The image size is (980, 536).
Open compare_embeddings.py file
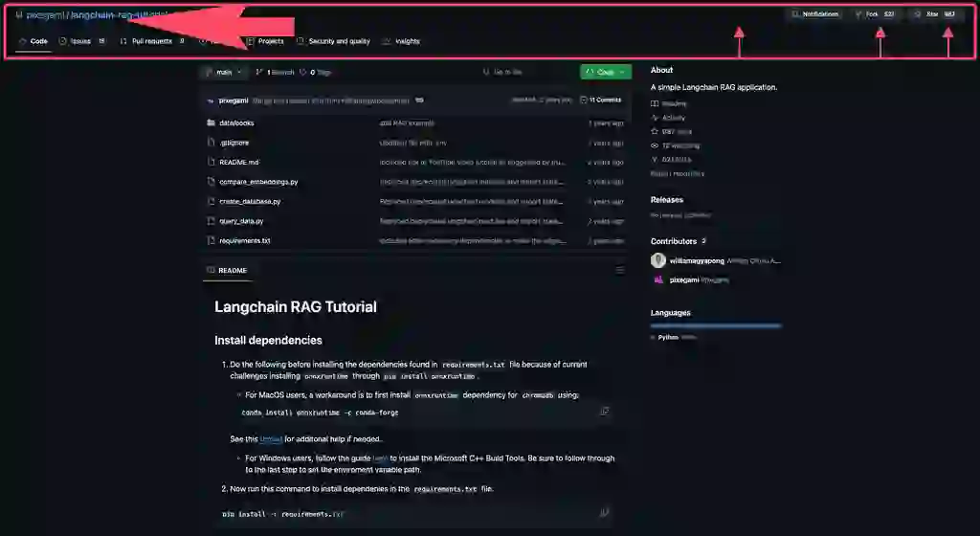coord(258,182)
